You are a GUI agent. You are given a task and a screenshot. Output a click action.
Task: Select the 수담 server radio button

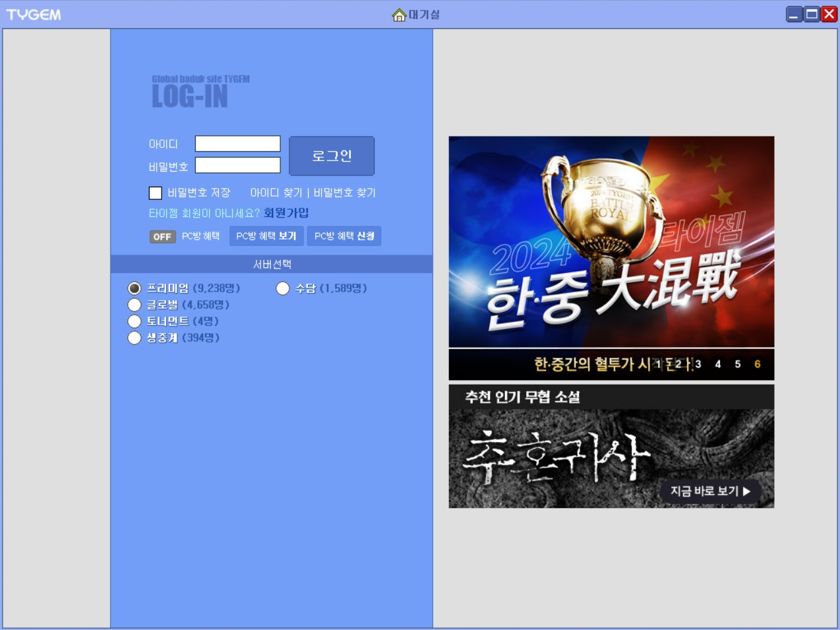[283, 288]
